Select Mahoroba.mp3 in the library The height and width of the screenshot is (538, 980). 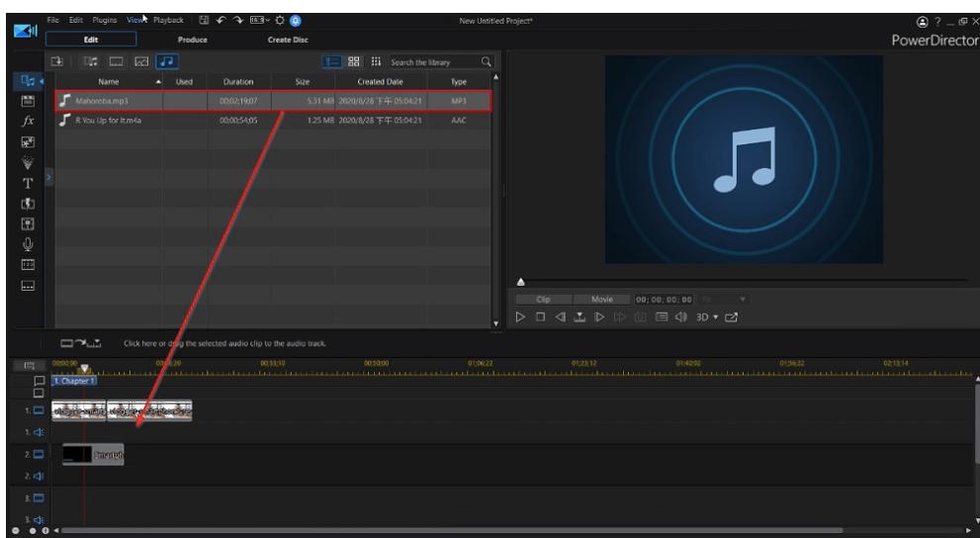tap(273, 101)
